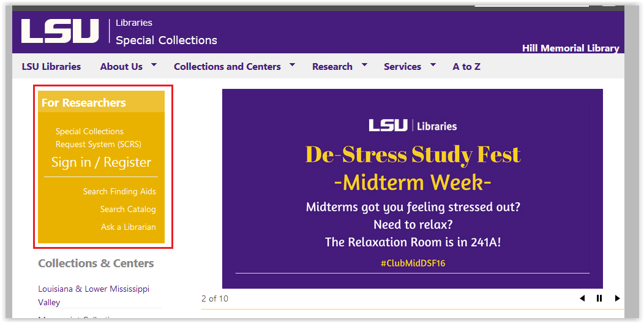This screenshot has height=323, width=644.
Task: Click the For Researchers heading
Action: click(x=84, y=102)
